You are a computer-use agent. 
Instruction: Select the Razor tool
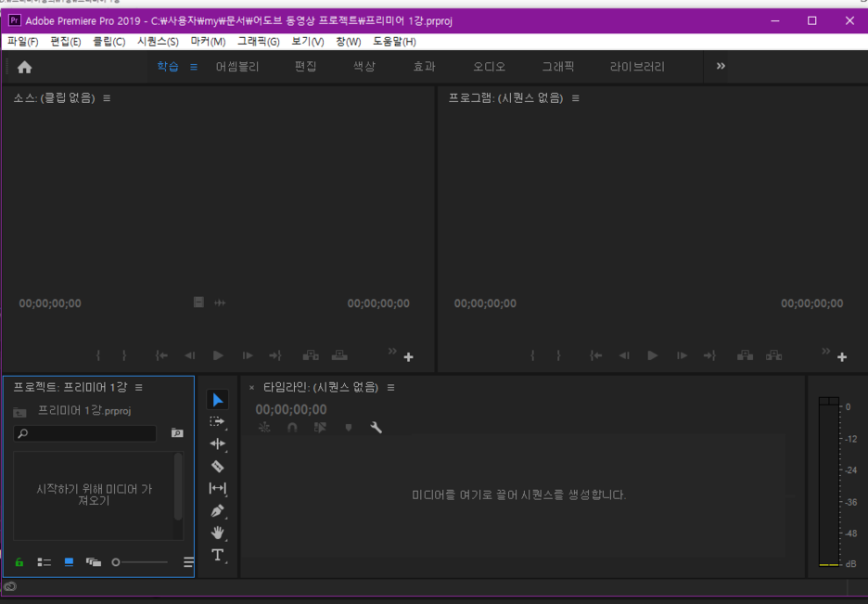(218, 466)
